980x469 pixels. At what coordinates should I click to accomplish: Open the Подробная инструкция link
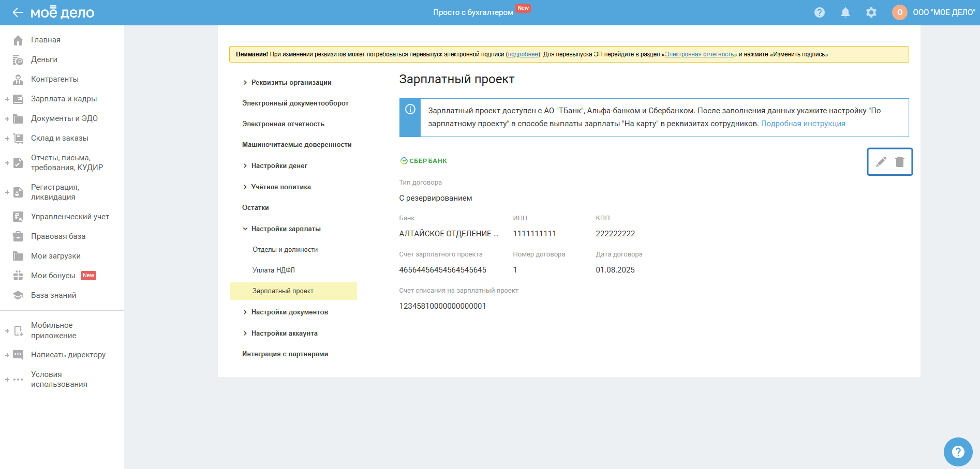coord(803,124)
